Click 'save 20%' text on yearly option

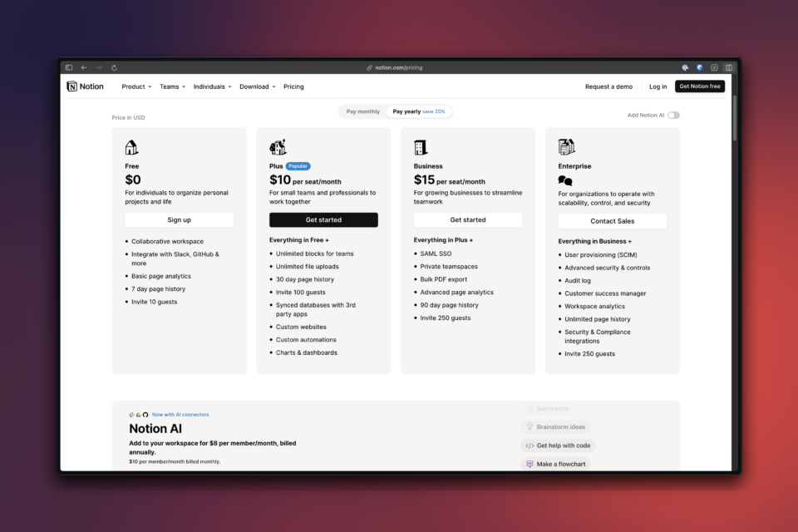point(434,111)
